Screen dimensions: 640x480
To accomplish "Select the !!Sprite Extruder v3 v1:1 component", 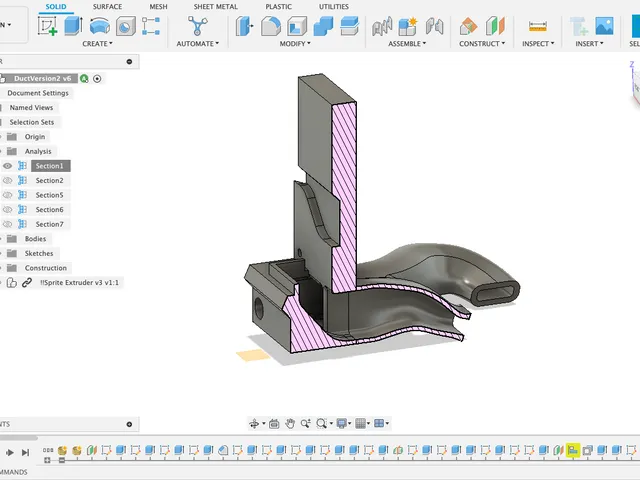I will [x=79, y=282].
